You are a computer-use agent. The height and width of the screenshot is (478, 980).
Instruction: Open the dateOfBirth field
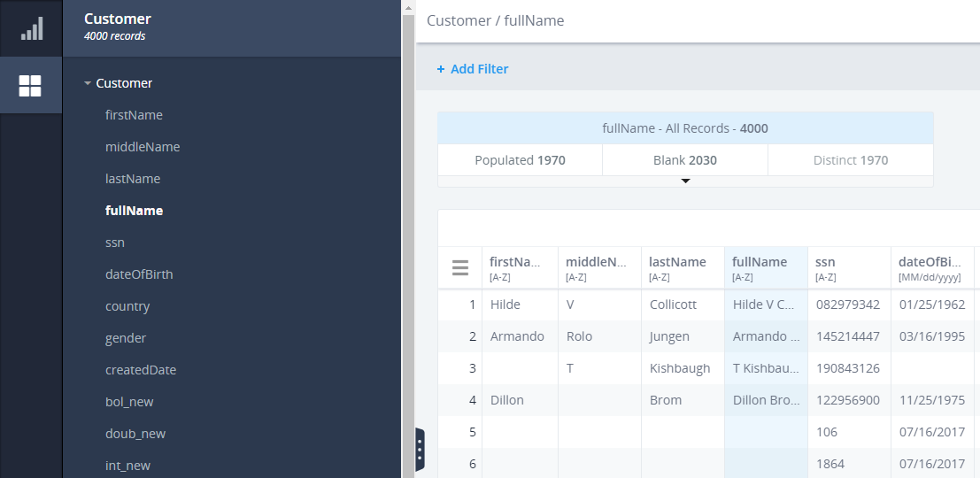click(x=139, y=274)
